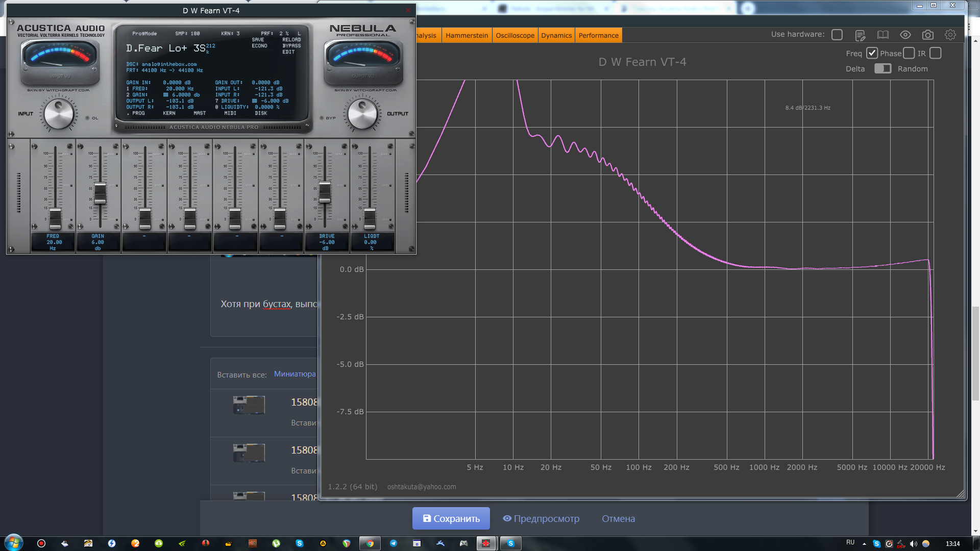980x551 pixels.
Task: Open the active Skype window taskbar button
Action: tap(510, 543)
